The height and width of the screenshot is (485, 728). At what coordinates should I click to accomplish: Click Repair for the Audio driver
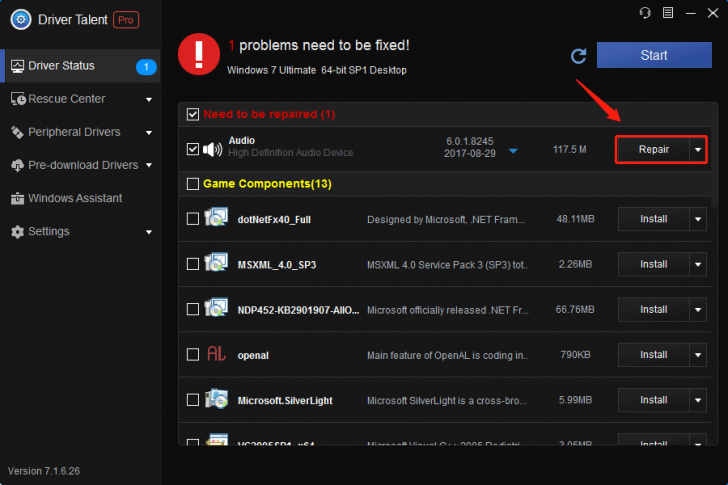pyautogui.click(x=653, y=149)
